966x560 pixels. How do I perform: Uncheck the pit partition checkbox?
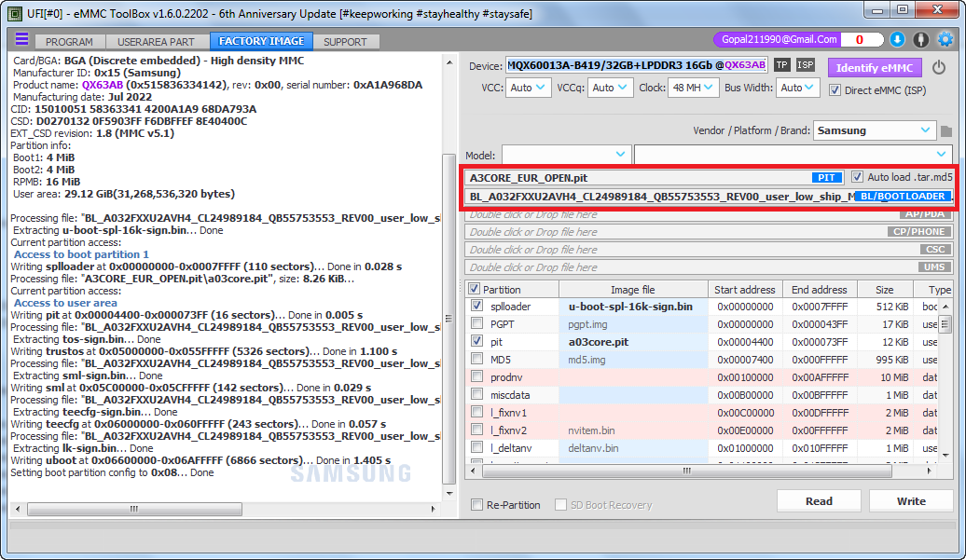[476, 341]
